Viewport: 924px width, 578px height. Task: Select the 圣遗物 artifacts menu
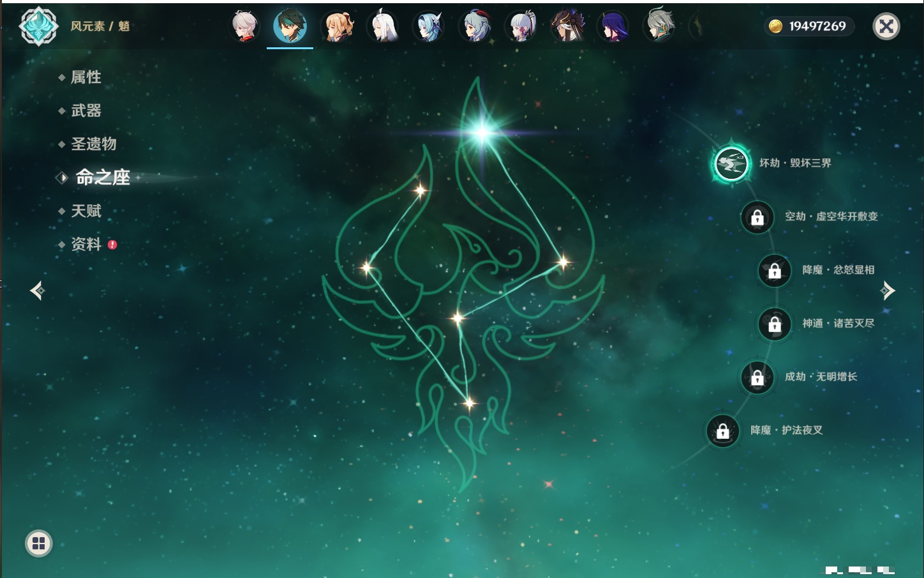click(x=93, y=144)
